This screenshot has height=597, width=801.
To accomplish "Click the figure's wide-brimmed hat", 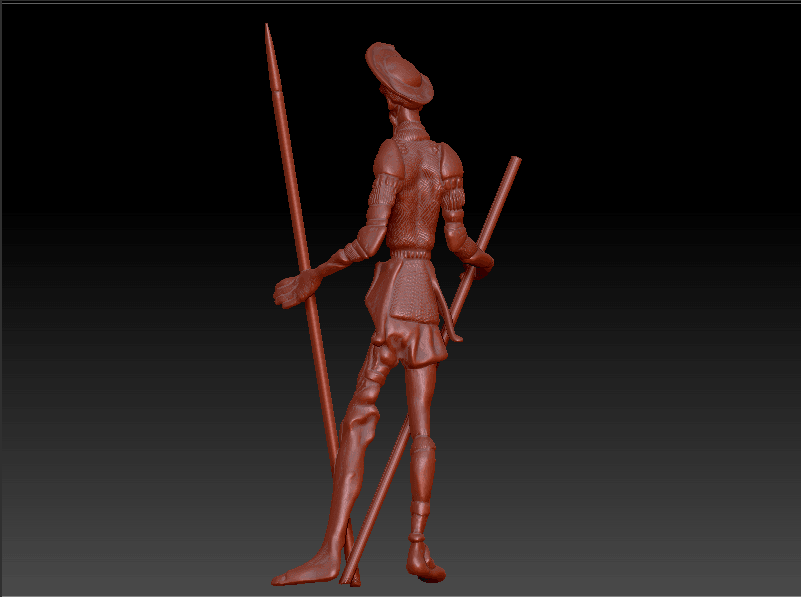I will pyautogui.click(x=399, y=73).
